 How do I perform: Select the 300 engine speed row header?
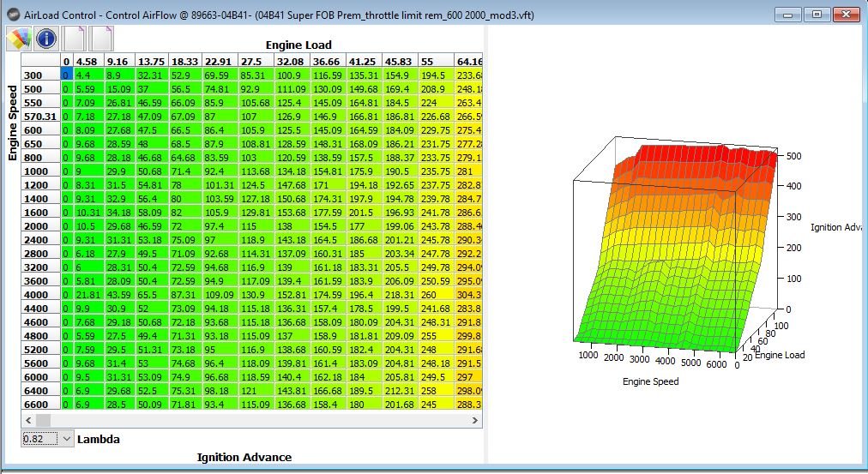pos(40,75)
